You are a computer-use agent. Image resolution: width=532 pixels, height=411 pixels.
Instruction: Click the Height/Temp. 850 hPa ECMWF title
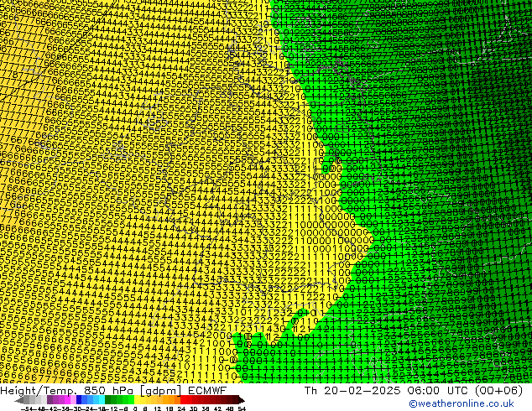113,390
